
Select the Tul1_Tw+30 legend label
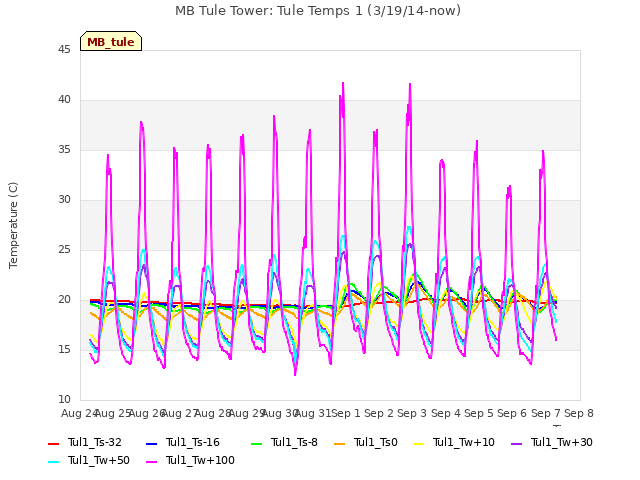pyautogui.click(x=562, y=442)
